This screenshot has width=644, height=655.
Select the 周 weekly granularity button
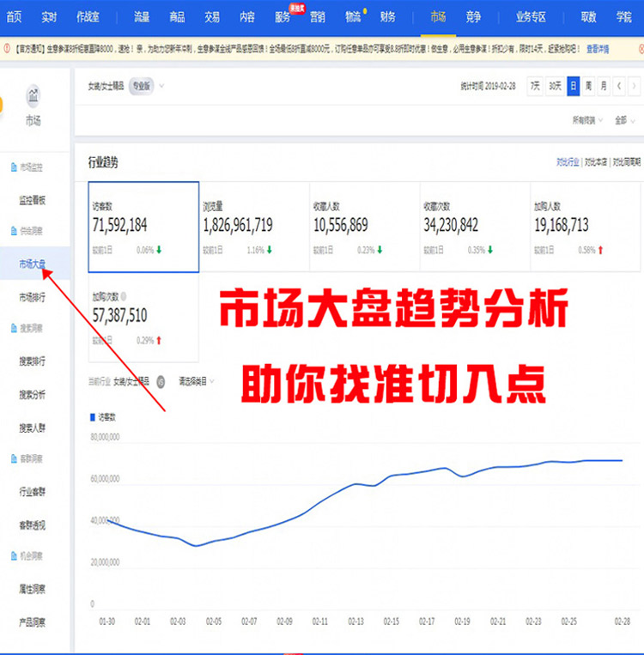pos(588,86)
